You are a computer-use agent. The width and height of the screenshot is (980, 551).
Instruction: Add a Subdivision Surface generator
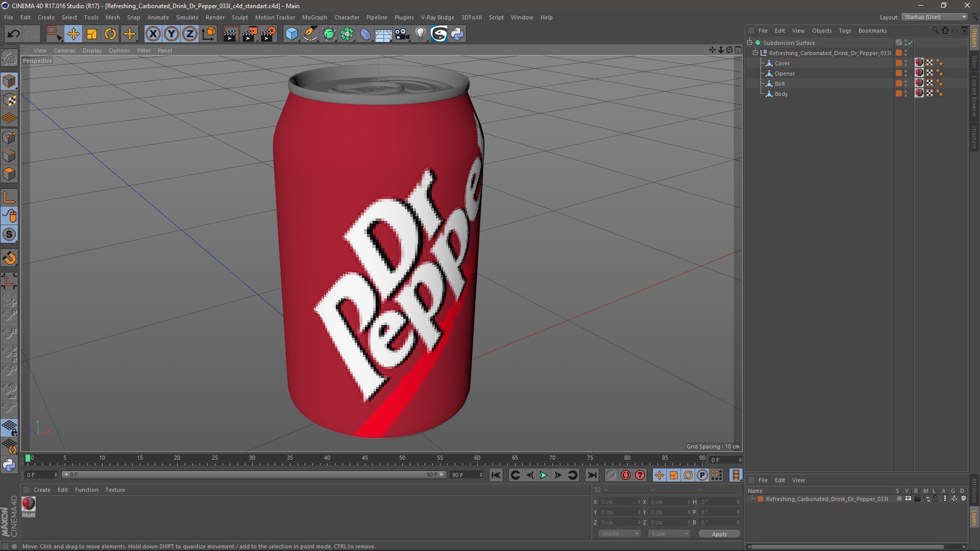click(329, 34)
